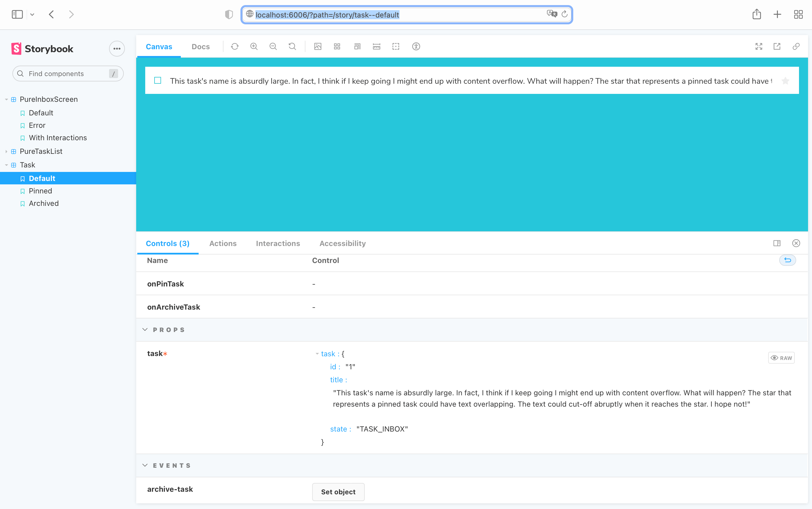Click the reset zoom icon

(292, 46)
